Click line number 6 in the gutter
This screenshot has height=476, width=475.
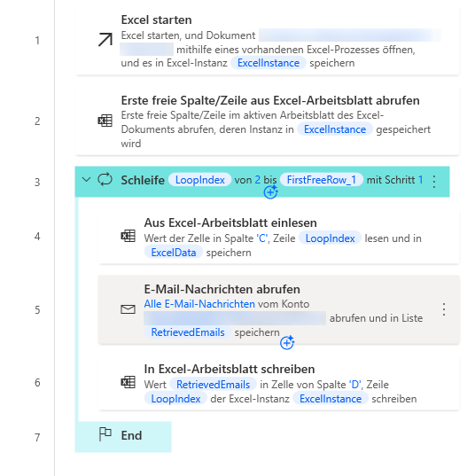pyautogui.click(x=37, y=383)
